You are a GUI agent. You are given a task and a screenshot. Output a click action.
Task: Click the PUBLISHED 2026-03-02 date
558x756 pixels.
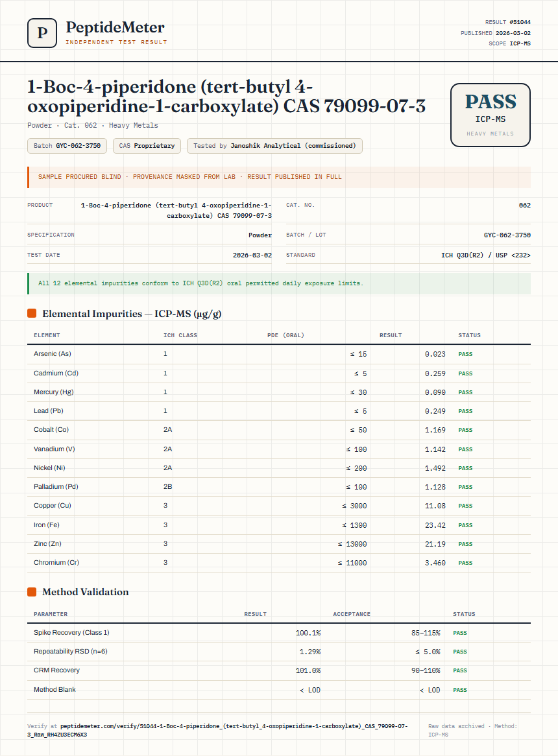tap(495, 33)
